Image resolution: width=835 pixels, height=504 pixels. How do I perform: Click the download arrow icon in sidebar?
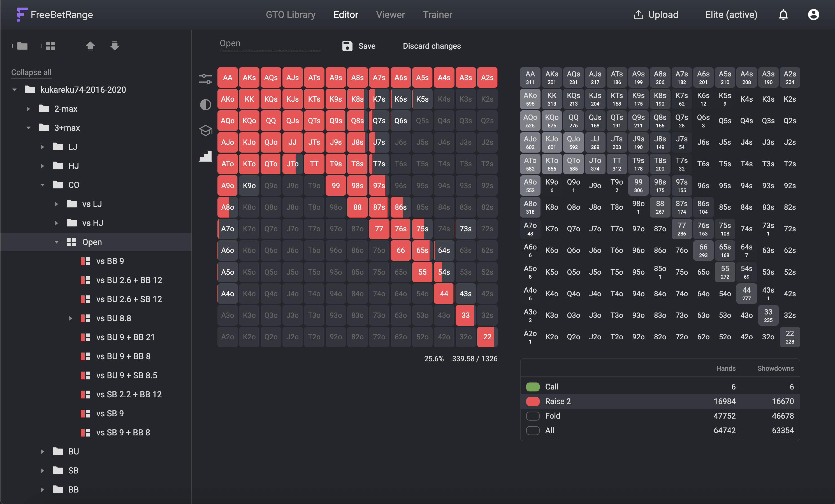point(115,46)
